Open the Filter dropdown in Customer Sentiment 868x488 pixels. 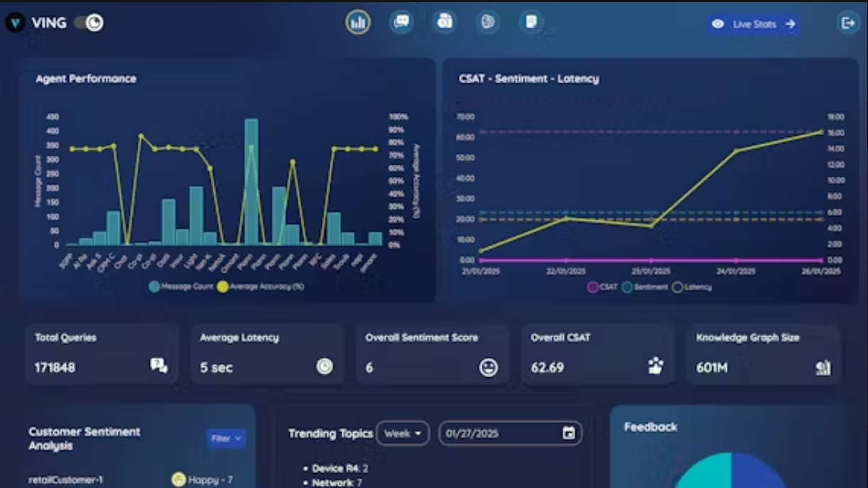click(227, 439)
